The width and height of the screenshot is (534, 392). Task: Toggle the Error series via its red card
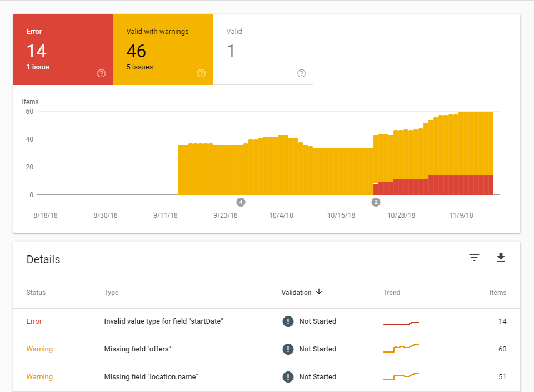[63, 49]
